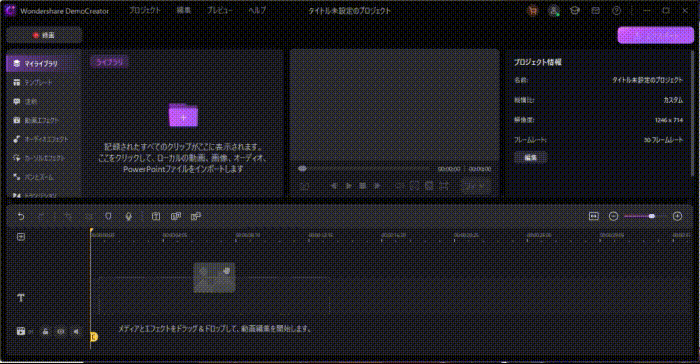The image size is (700, 364).
Task: Step to previous frame in preview
Action: (x=333, y=186)
